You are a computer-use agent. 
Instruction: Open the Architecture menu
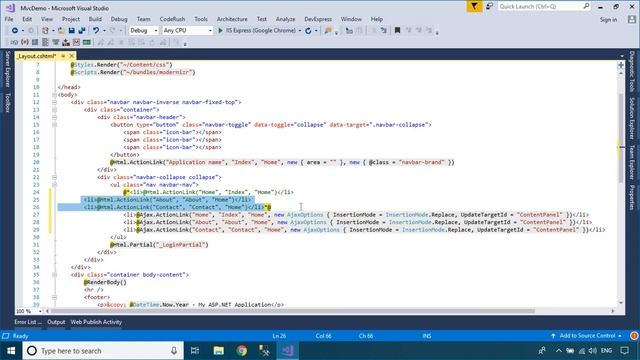point(232,19)
